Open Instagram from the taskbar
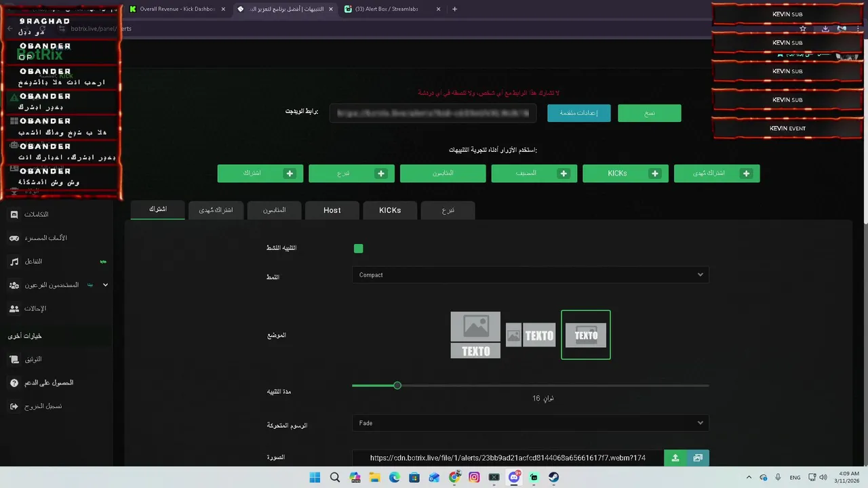Image resolution: width=868 pixels, height=488 pixels. 474,478
